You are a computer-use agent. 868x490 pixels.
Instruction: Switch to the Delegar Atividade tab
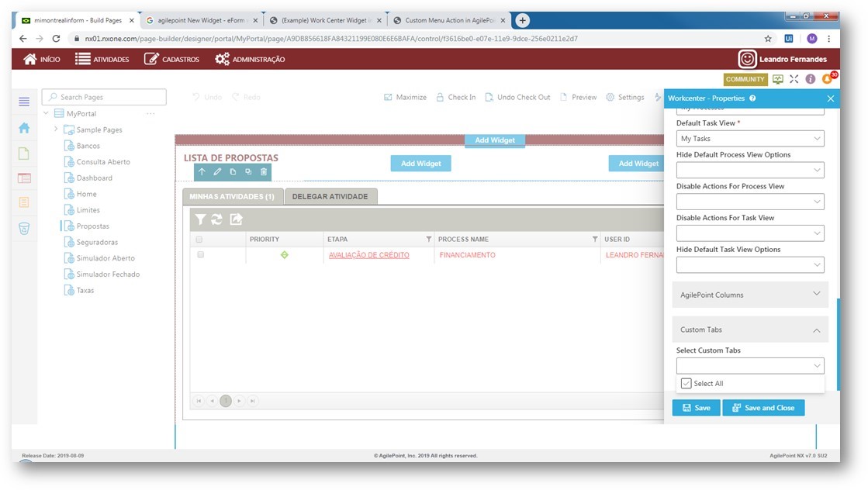point(330,197)
